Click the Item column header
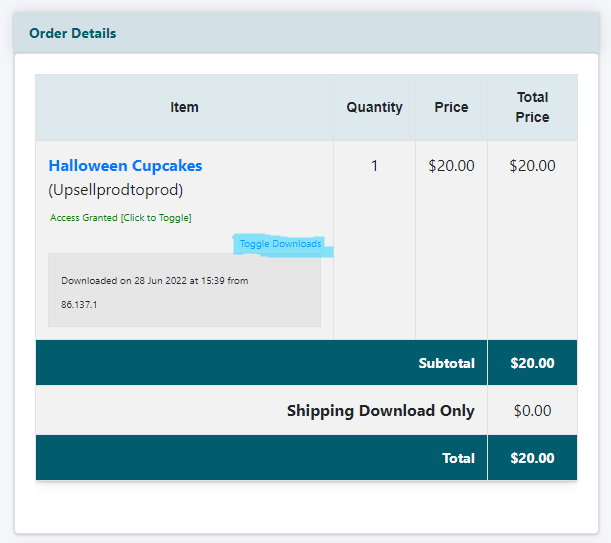This screenshot has height=543, width=611. 184,107
